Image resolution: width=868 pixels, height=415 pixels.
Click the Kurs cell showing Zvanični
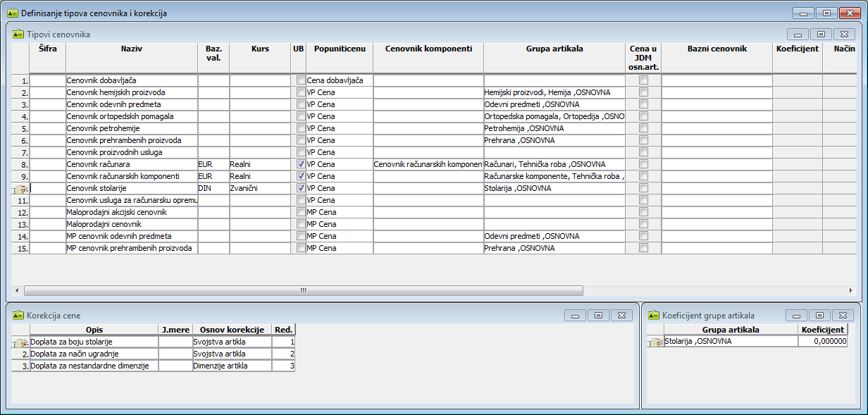(259, 188)
